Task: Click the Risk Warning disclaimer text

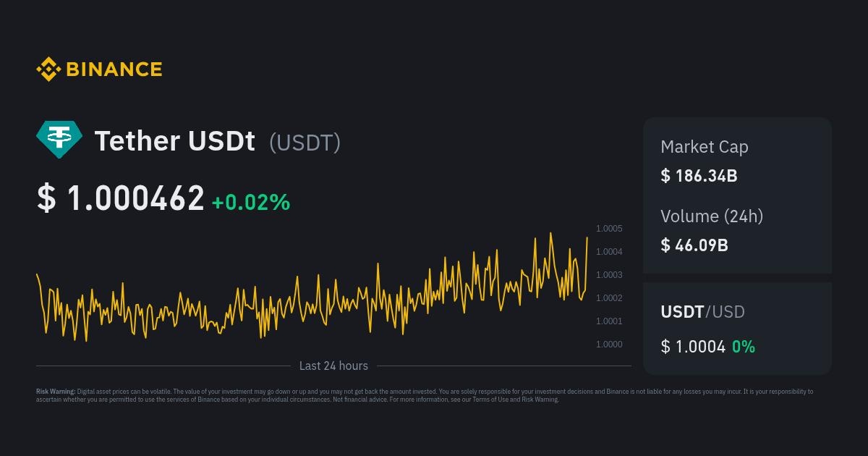Action: coord(425,395)
